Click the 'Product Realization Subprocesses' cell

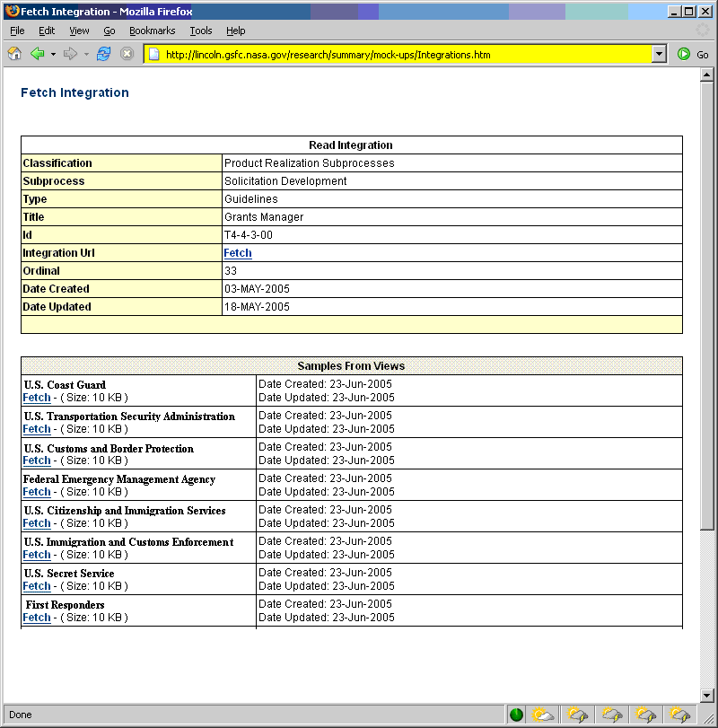(310, 163)
